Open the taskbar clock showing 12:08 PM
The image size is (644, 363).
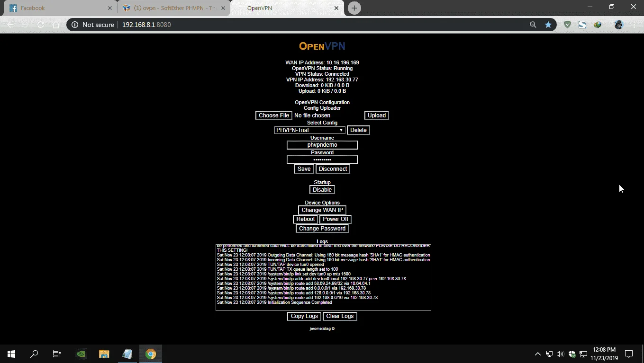[x=604, y=354]
